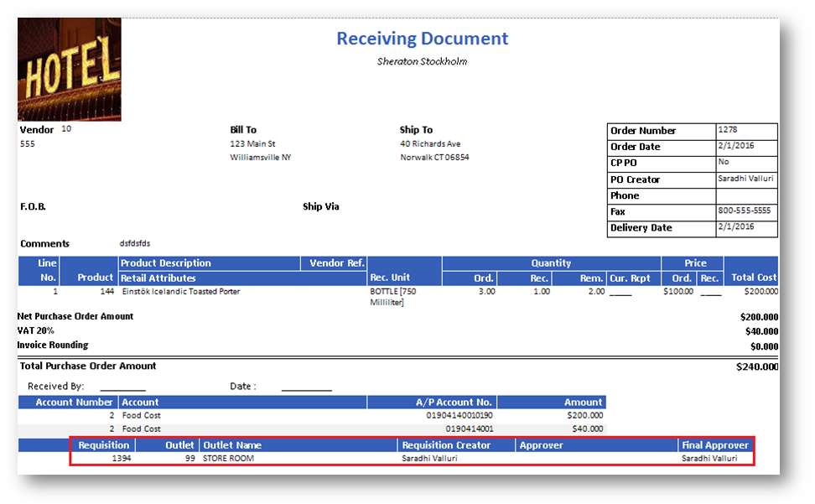Click the A/P Account No. column header
815x504 pixels.
tap(454, 403)
